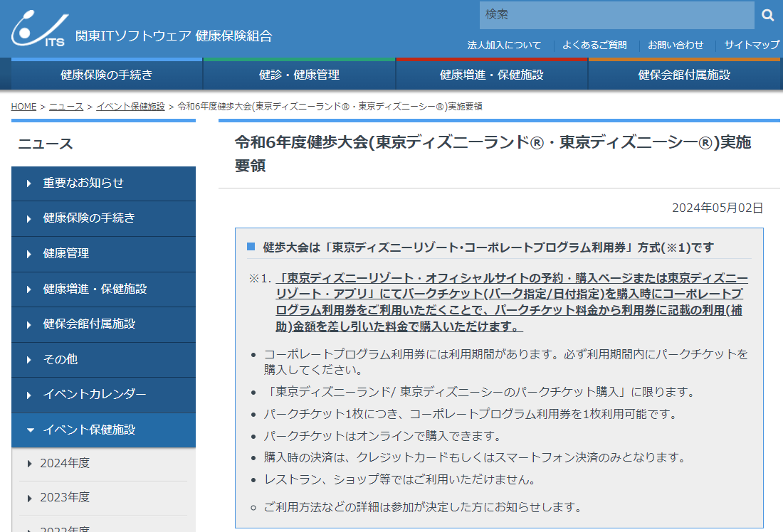783x532 pixels.
Task: Select 健診・健康管理 navigation tab
Action: click(x=299, y=75)
